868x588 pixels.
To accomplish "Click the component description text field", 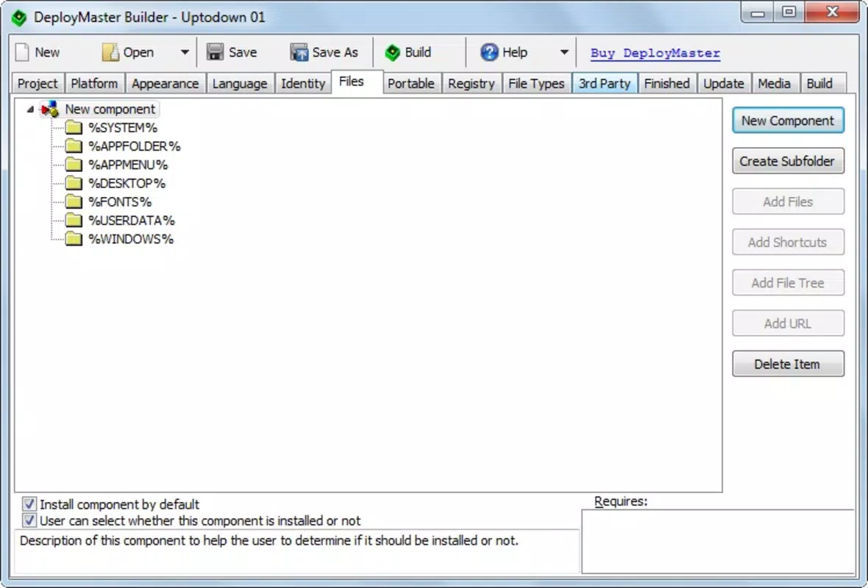I will (296, 551).
